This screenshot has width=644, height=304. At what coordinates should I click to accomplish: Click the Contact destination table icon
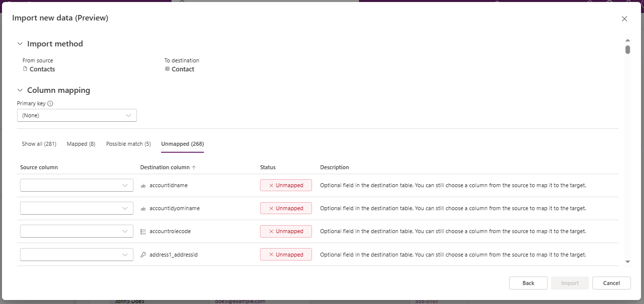coord(167,69)
